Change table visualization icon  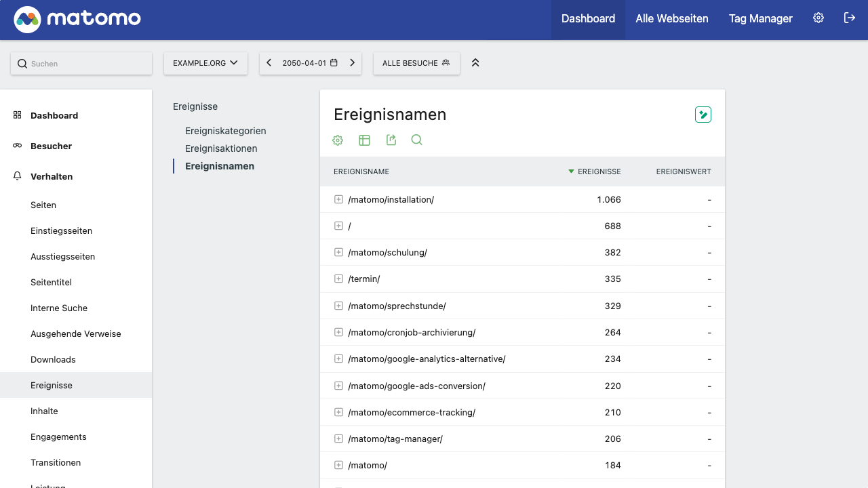pos(364,140)
